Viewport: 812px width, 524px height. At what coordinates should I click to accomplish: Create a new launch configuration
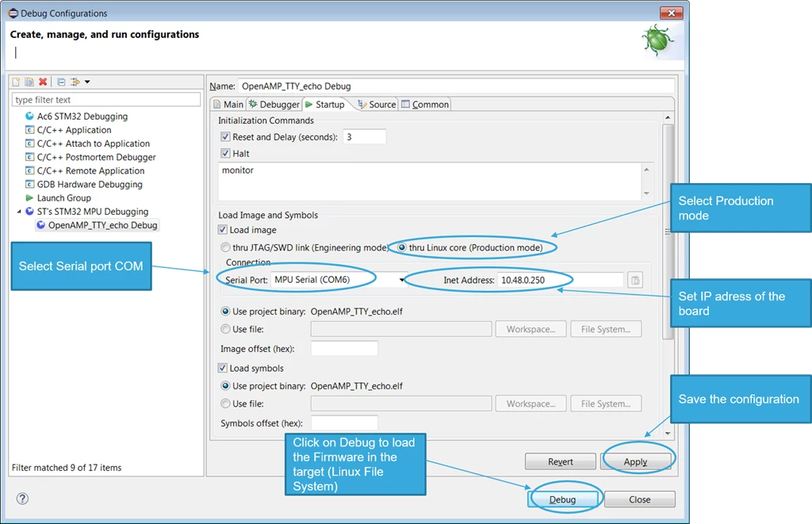[x=16, y=82]
